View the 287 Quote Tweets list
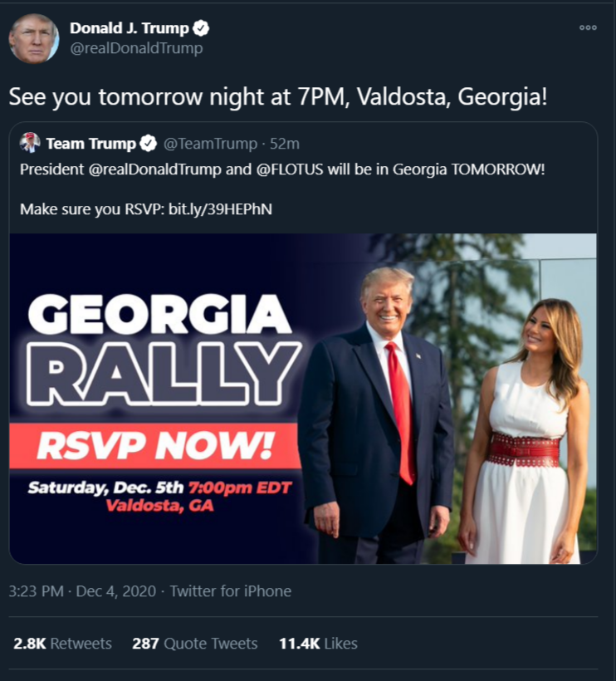 195,644
